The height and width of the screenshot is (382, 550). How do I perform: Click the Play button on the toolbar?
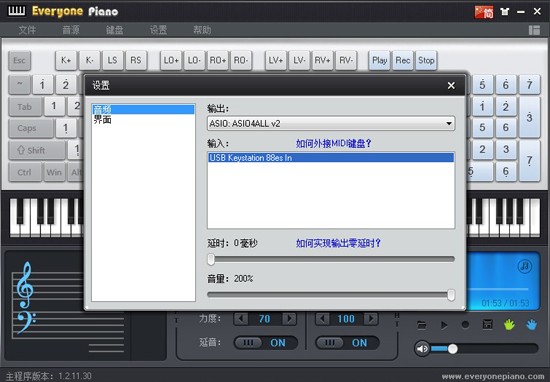(379, 60)
